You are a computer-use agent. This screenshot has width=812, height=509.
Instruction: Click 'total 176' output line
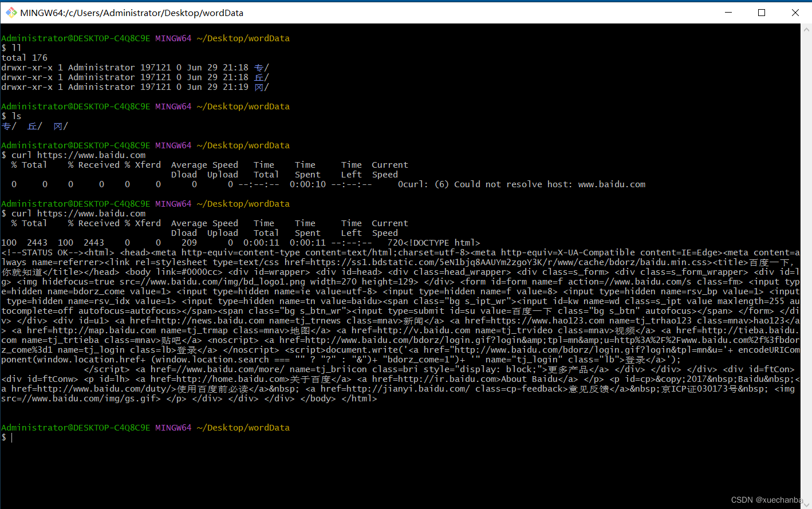25,58
